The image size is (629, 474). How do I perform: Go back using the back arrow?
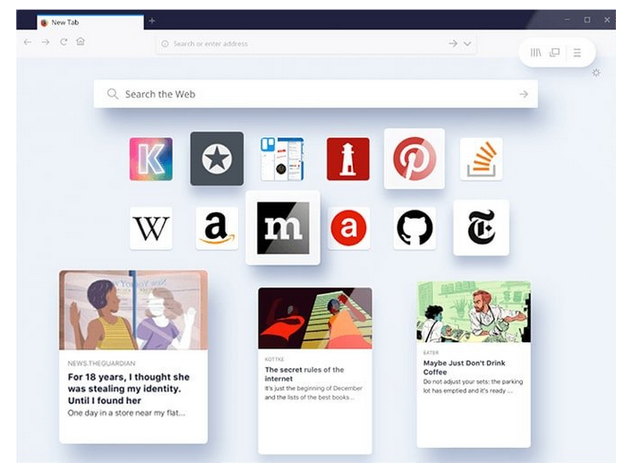pos(27,42)
